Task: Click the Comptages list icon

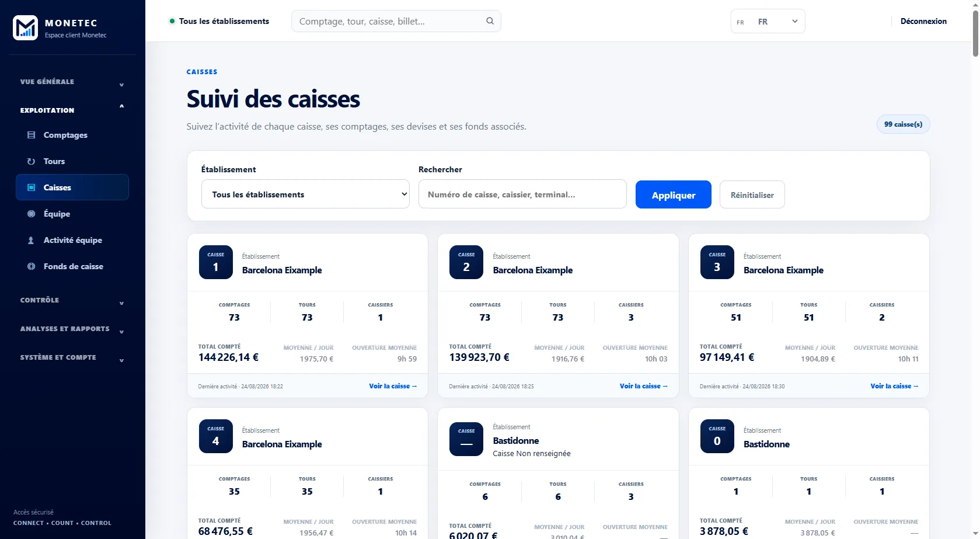Action: pos(31,135)
